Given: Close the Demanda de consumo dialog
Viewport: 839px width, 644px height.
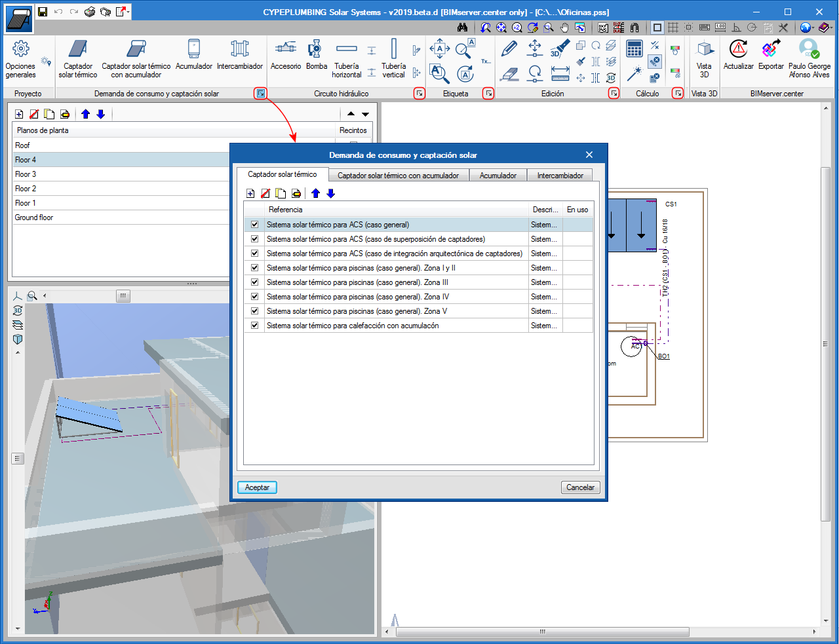Looking at the screenshot, I should pyautogui.click(x=589, y=155).
